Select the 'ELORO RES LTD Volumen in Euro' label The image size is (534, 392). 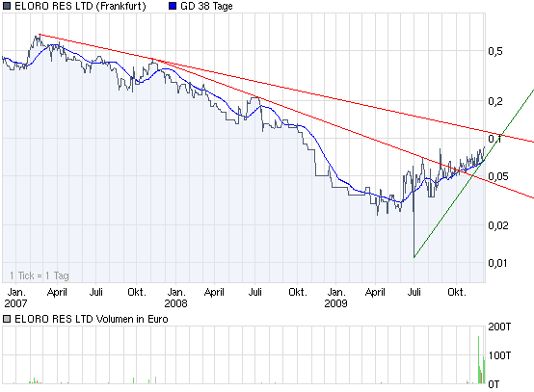(92, 319)
